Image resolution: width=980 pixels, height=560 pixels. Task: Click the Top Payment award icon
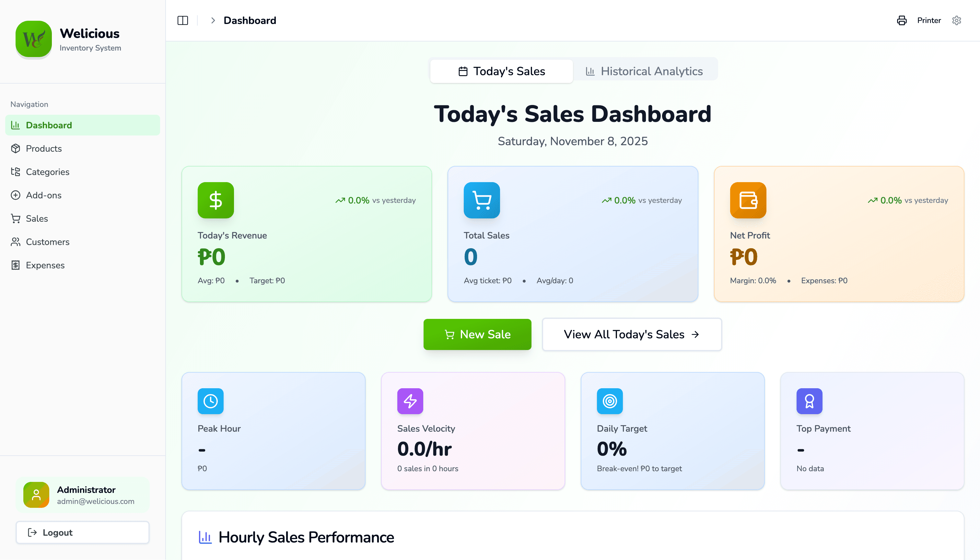pyautogui.click(x=809, y=401)
